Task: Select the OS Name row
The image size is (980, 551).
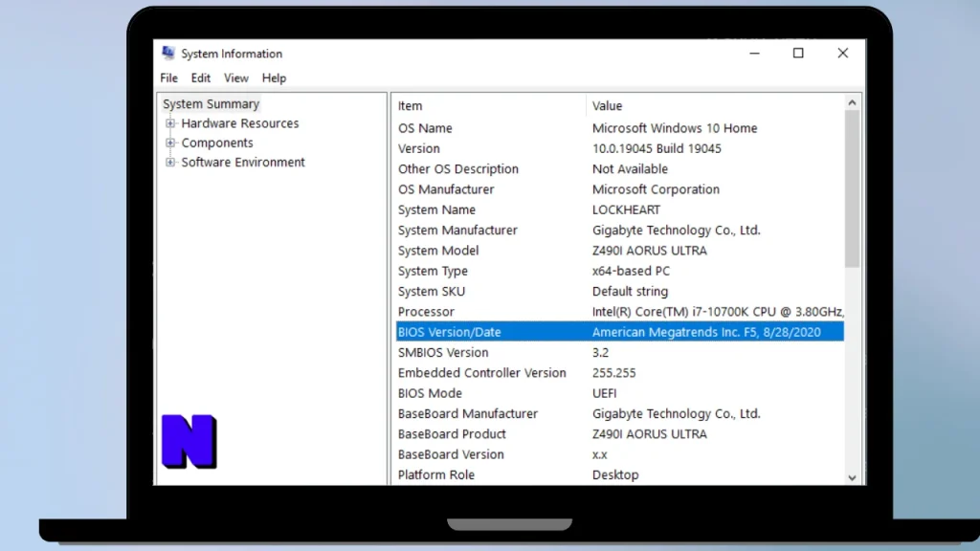Action: tap(619, 128)
